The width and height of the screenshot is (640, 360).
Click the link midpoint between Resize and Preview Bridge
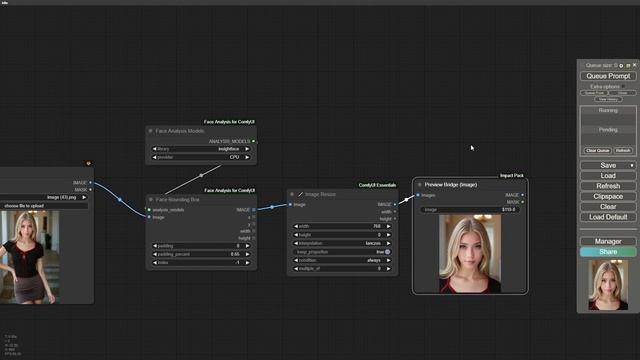pos(406,199)
